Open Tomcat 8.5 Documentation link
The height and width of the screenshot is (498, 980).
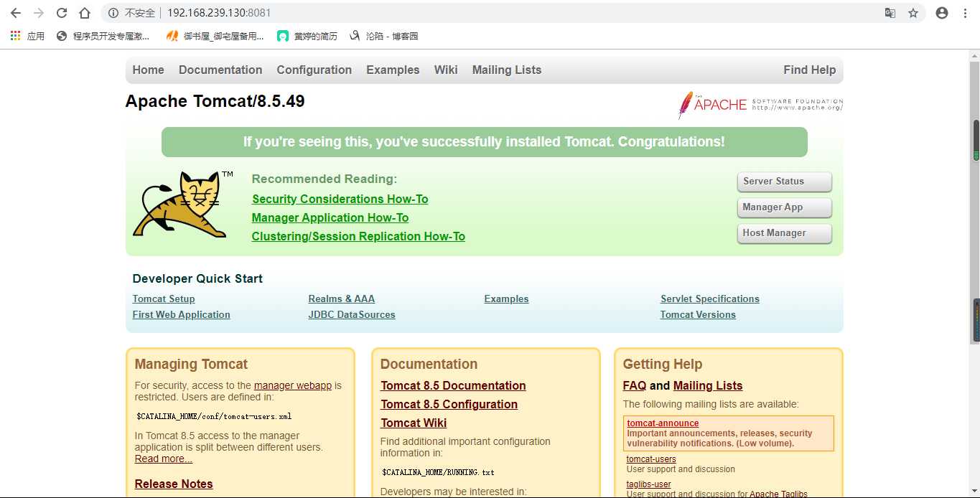(x=453, y=386)
